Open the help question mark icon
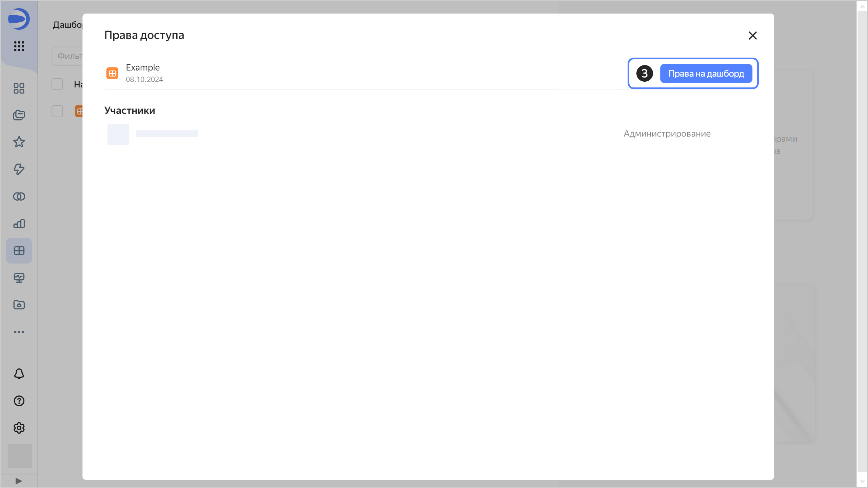The image size is (868, 488). [x=19, y=401]
